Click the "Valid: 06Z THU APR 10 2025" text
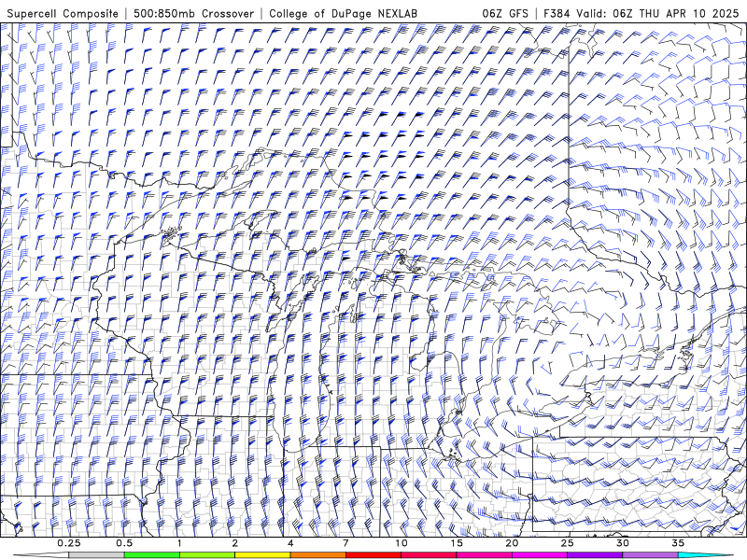The image size is (747, 560). (x=657, y=14)
